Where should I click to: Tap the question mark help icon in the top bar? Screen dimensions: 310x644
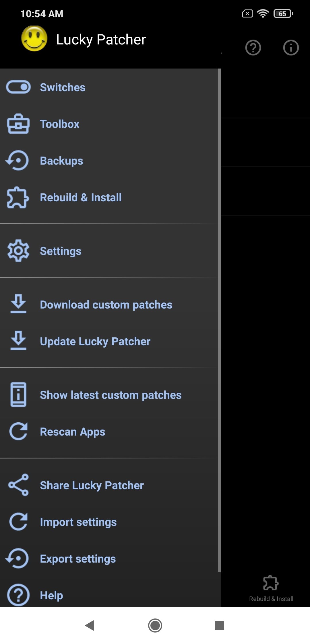pyautogui.click(x=253, y=48)
